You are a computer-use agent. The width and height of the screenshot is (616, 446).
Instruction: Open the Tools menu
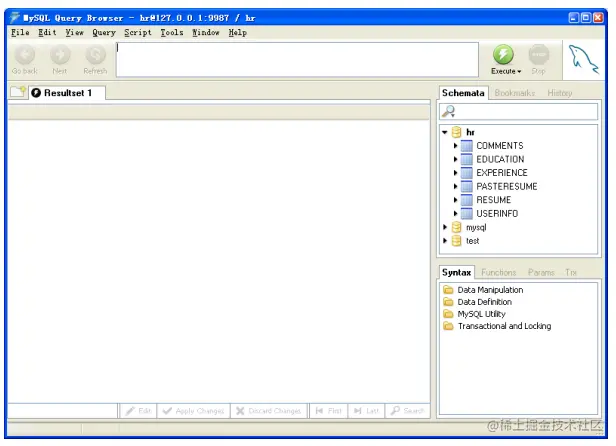[172, 33]
